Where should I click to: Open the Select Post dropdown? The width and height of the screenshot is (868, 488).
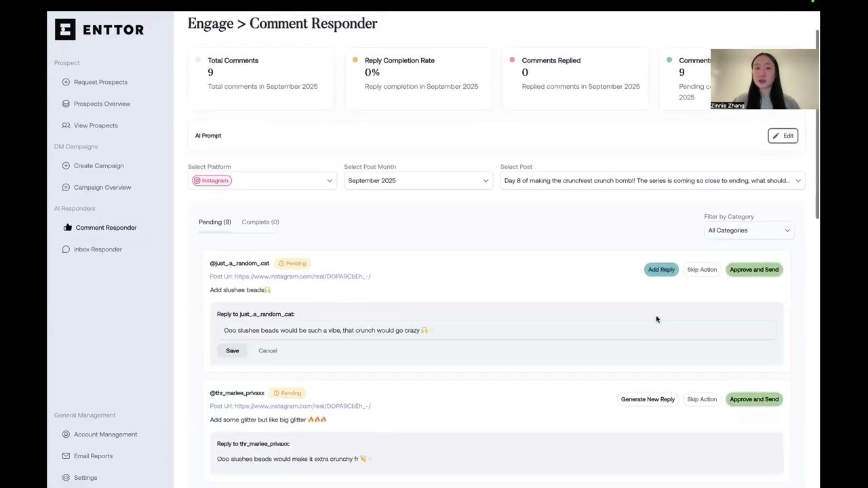[x=652, y=180]
